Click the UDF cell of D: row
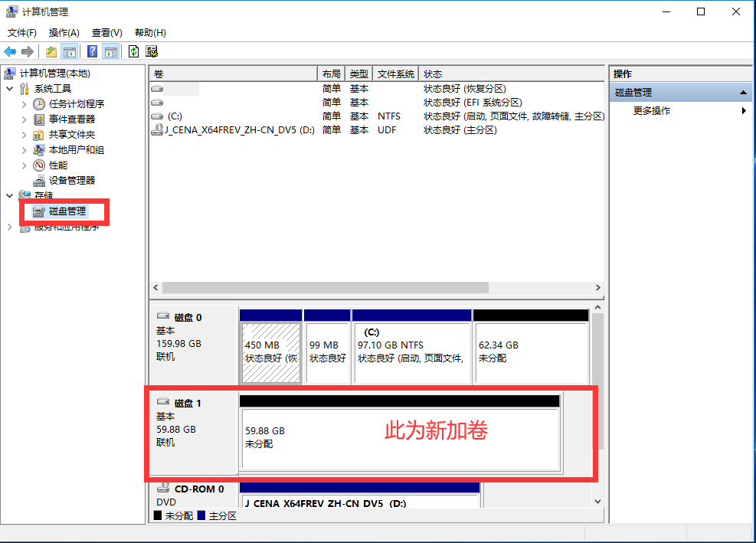 (387, 130)
